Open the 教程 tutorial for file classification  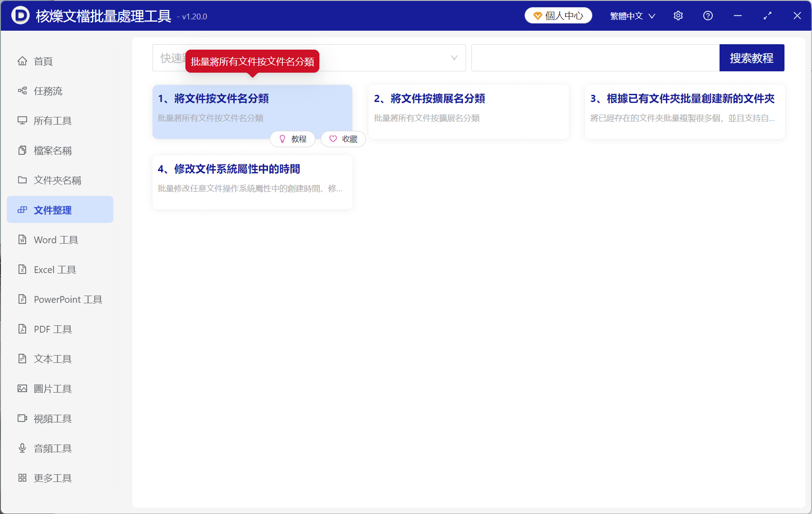click(x=292, y=139)
